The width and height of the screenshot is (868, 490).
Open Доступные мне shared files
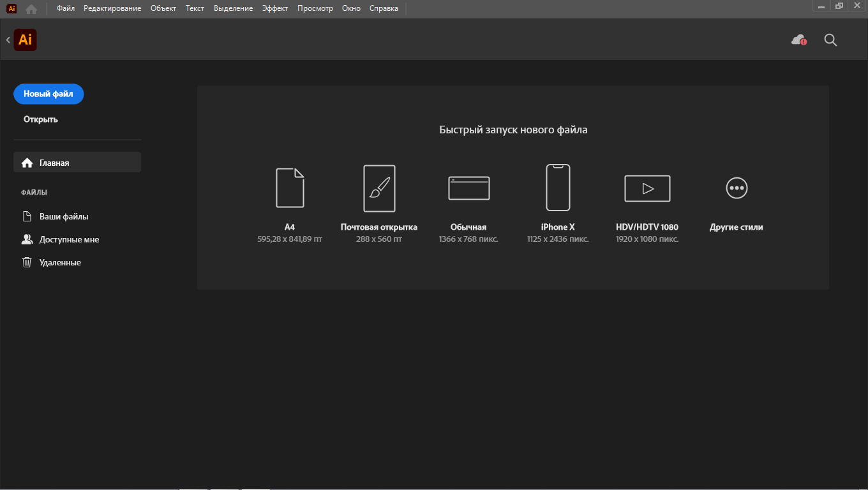[x=69, y=239]
